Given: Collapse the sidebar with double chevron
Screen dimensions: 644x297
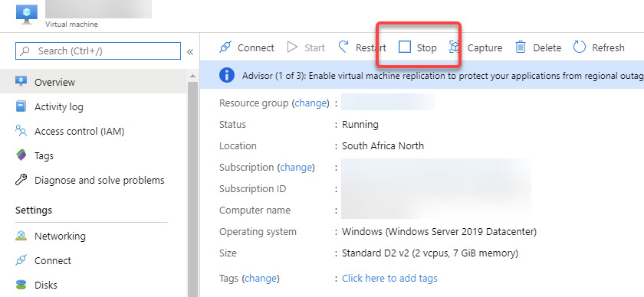Looking at the screenshot, I should [190, 52].
